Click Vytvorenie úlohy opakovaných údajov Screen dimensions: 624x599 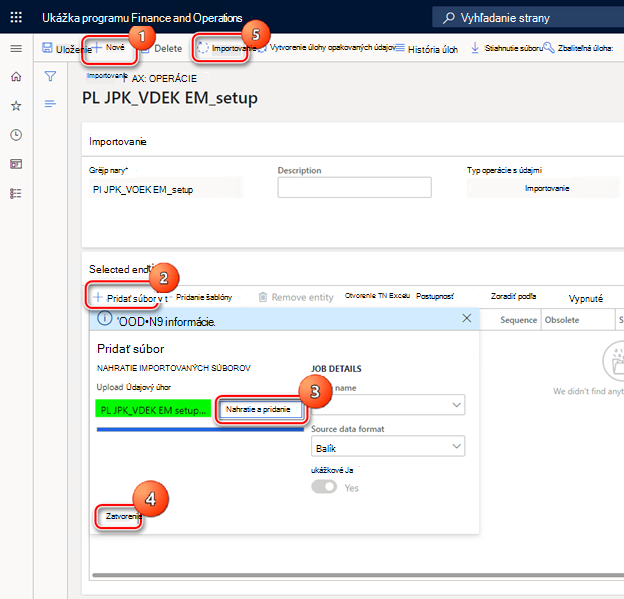click(x=327, y=48)
